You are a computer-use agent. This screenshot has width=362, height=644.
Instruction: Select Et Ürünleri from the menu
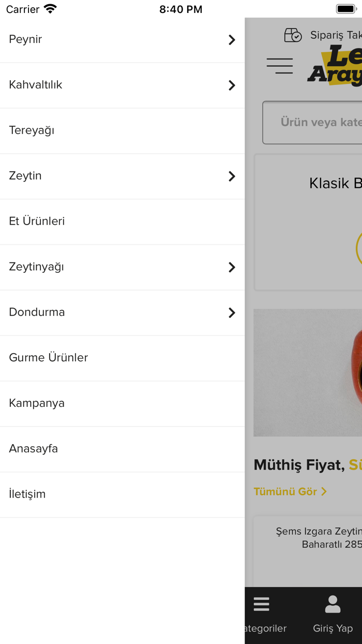pyautogui.click(x=37, y=222)
